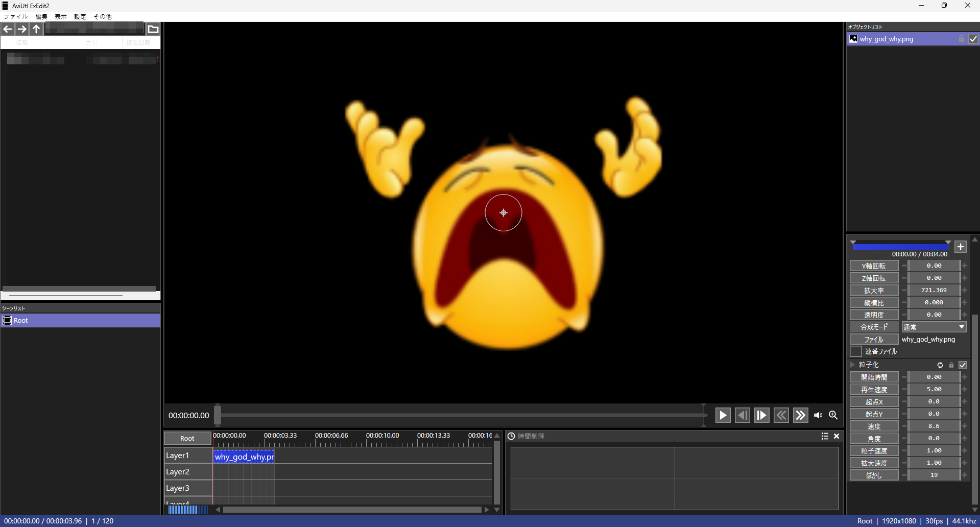Click the speaker volume icon
The image size is (980, 527).
818,415
